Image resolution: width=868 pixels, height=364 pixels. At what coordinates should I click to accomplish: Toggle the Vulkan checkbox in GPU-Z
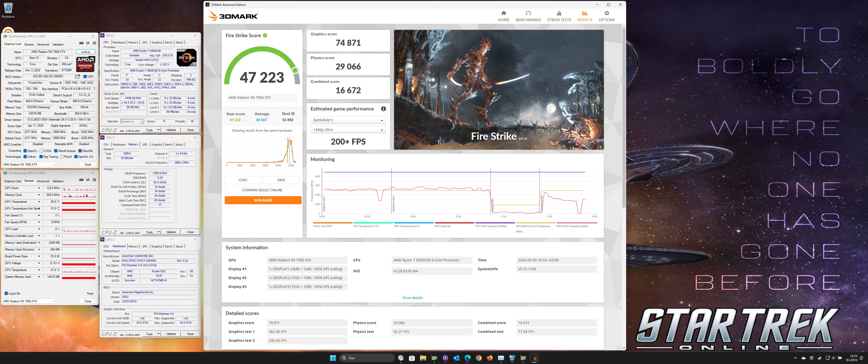[x=25, y=157]
